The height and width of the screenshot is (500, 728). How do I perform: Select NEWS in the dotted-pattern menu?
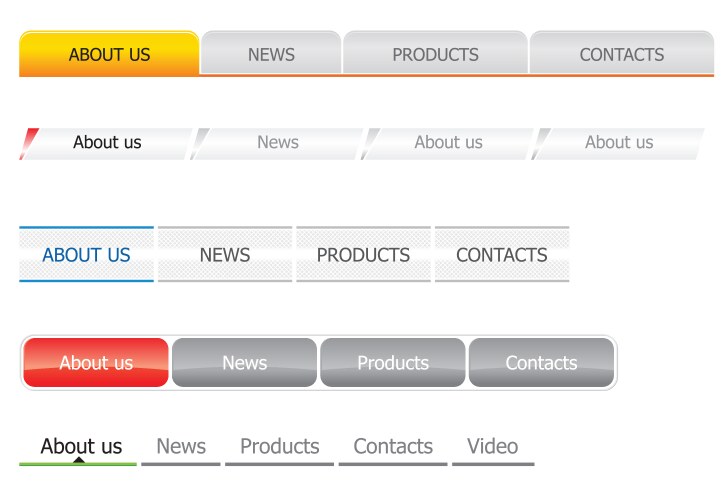pos(225,255)
